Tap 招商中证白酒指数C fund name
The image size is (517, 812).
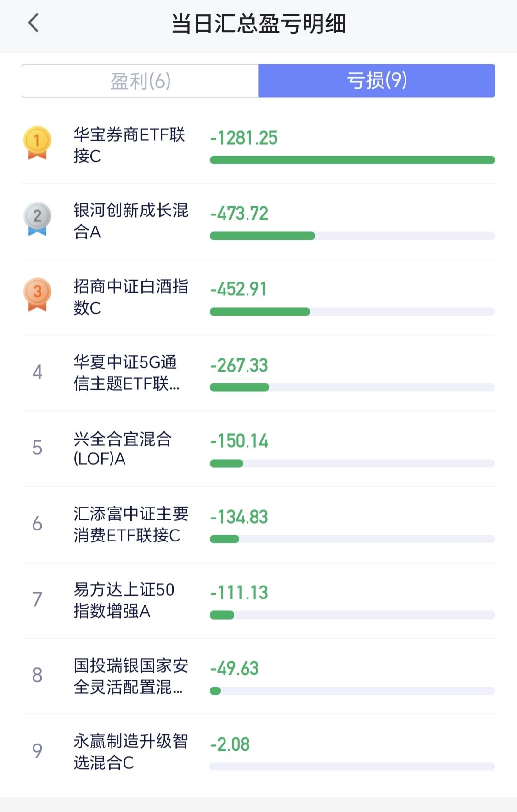point(130,296)
